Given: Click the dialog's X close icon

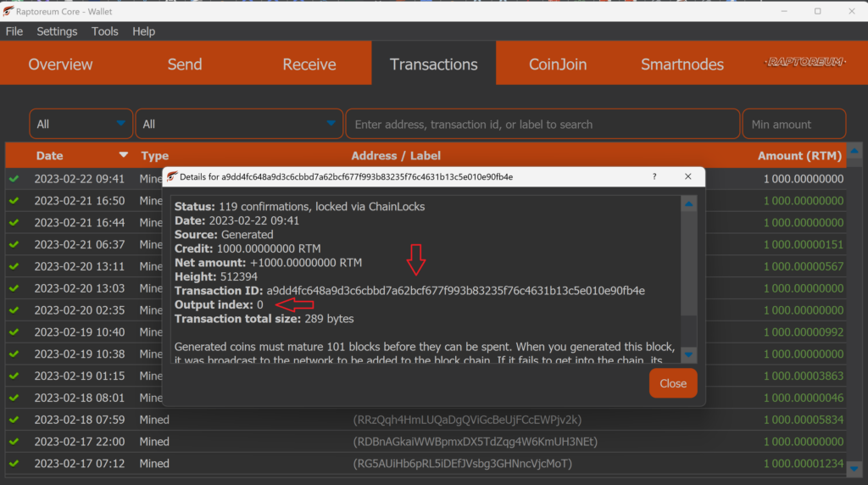Looking at the screenshot, I should (x=688, y=176).
